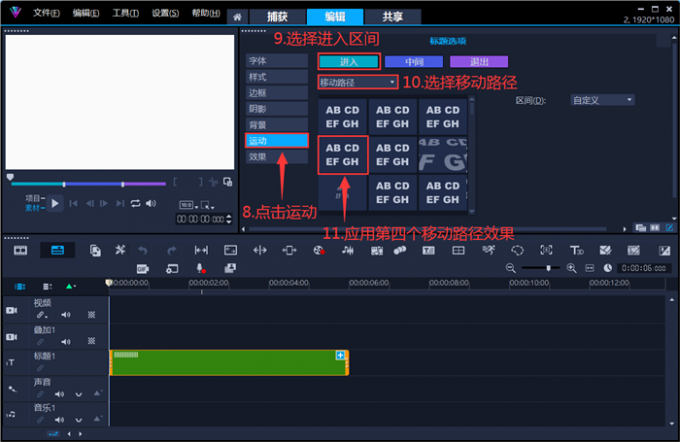Click the video track camera icon
This screenshot has height=442, width=680.
[12, 311]
